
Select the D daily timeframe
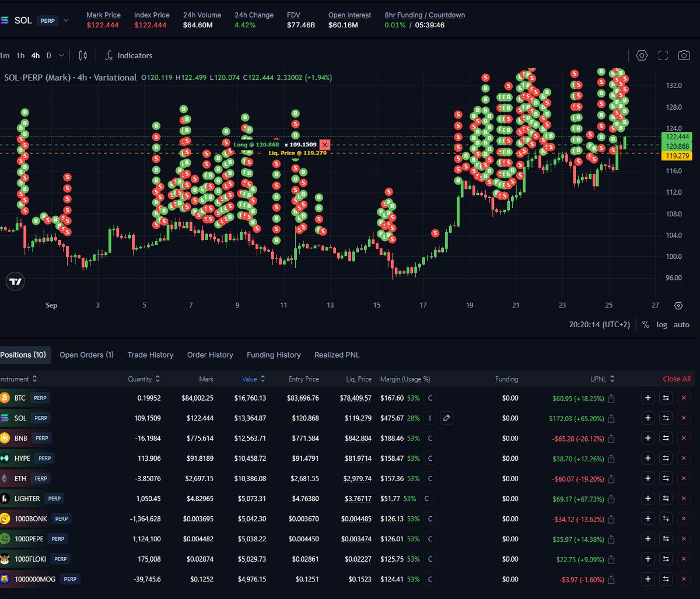pos(49,55)
